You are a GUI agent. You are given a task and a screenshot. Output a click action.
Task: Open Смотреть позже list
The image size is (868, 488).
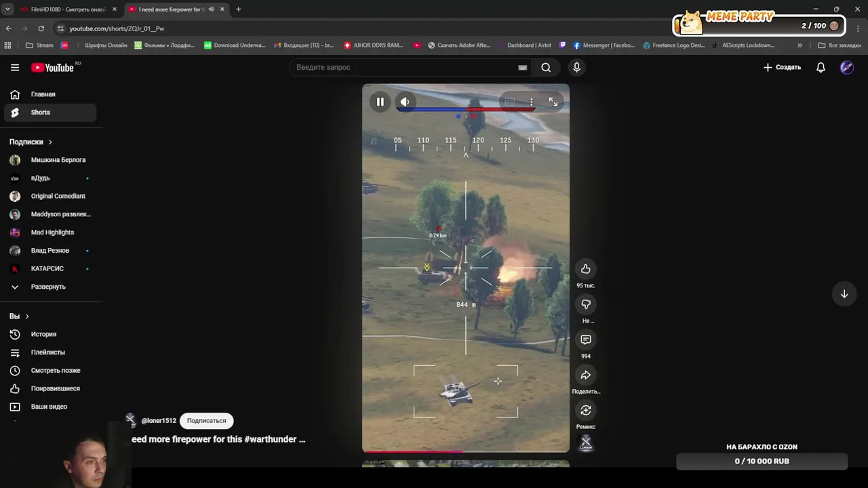point(50,371)
